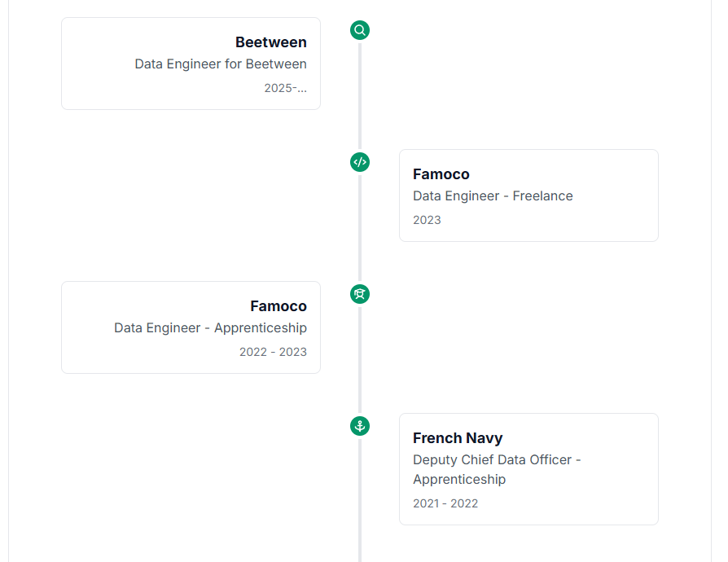Select the French Navy heading
The image size is (728, 562).
(458, 438)
